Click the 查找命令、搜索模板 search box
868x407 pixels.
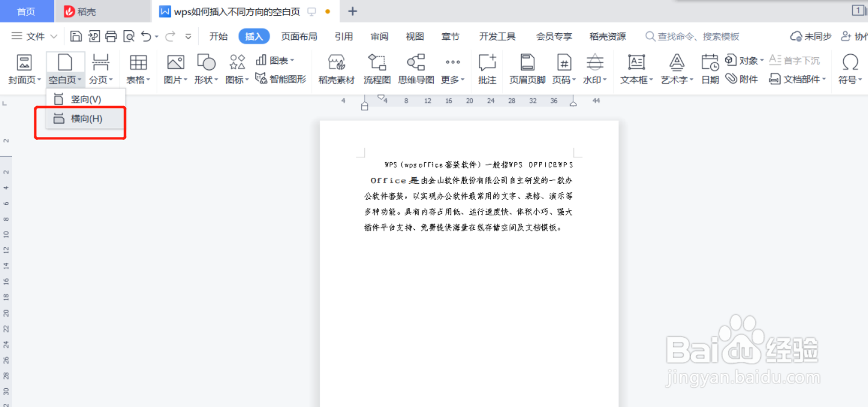[693, 37]
